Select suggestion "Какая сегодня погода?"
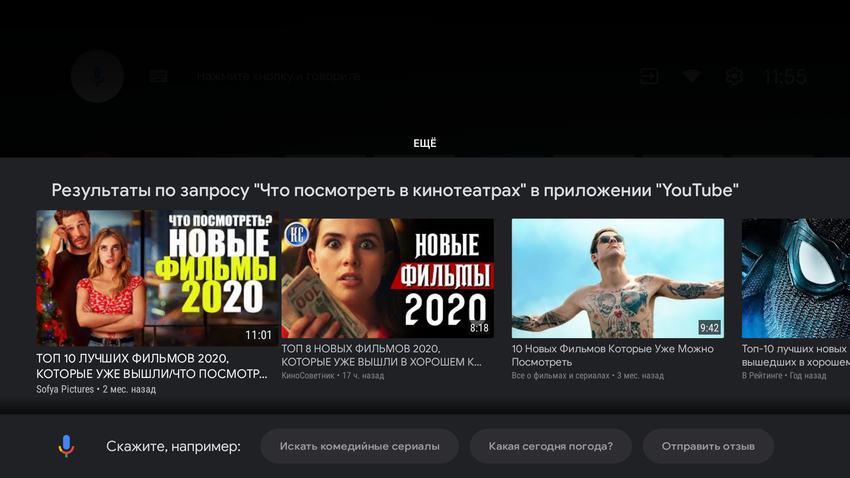This screenshot has height=478, width=850. pyautogui.click(x=551, y=446)
